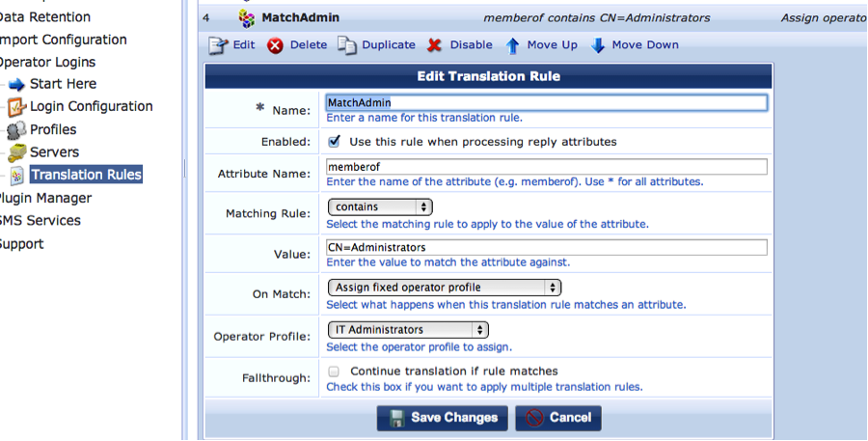Open the Matching Rule dropdown
The image size is (868, 441).
[x=380, y=207]
